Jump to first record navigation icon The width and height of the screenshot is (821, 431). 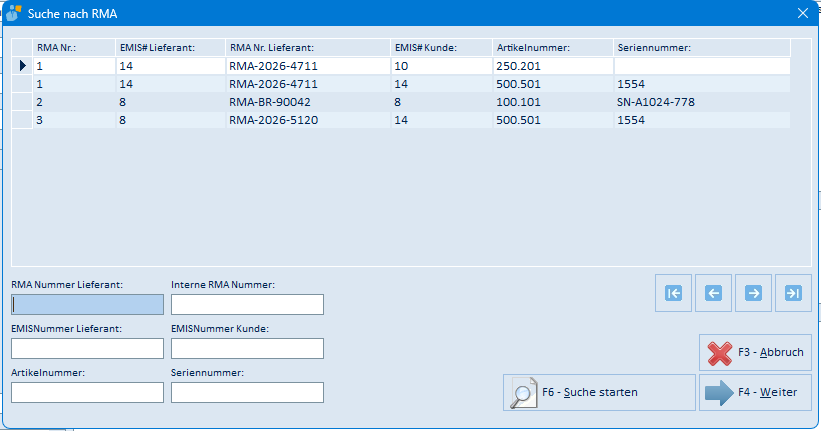[x=673, y=293]
